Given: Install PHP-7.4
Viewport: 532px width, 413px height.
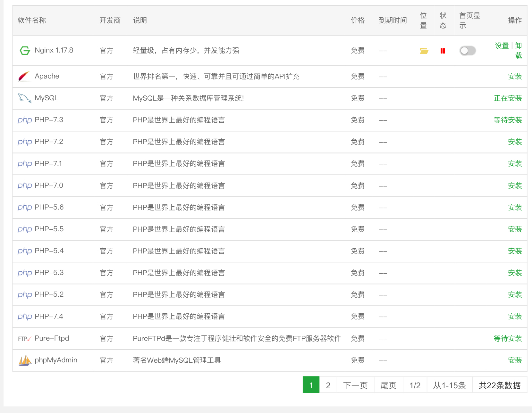Looking at the screenshot, I should click(x=515, y=317).
